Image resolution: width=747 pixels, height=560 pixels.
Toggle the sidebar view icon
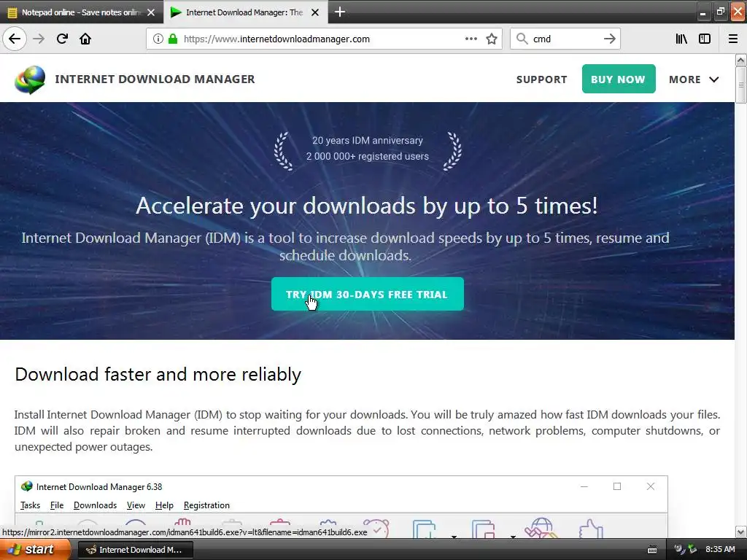coord(705,39)
